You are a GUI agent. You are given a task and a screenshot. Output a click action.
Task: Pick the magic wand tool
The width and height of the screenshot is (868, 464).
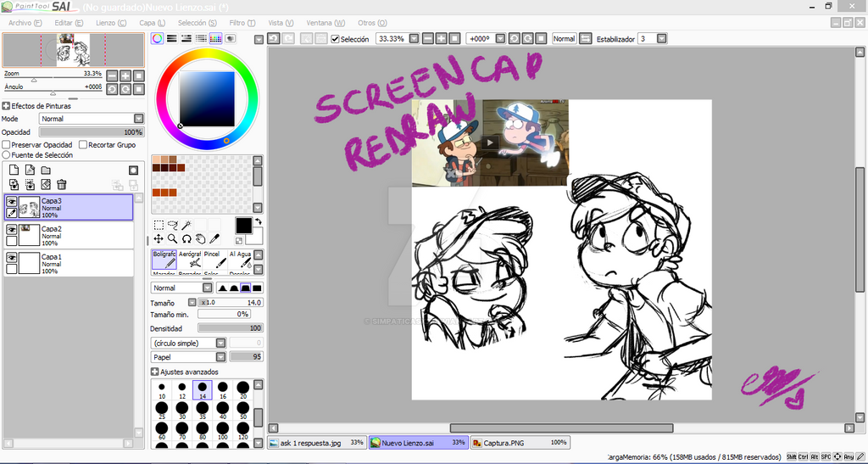(x=186, y=225)
